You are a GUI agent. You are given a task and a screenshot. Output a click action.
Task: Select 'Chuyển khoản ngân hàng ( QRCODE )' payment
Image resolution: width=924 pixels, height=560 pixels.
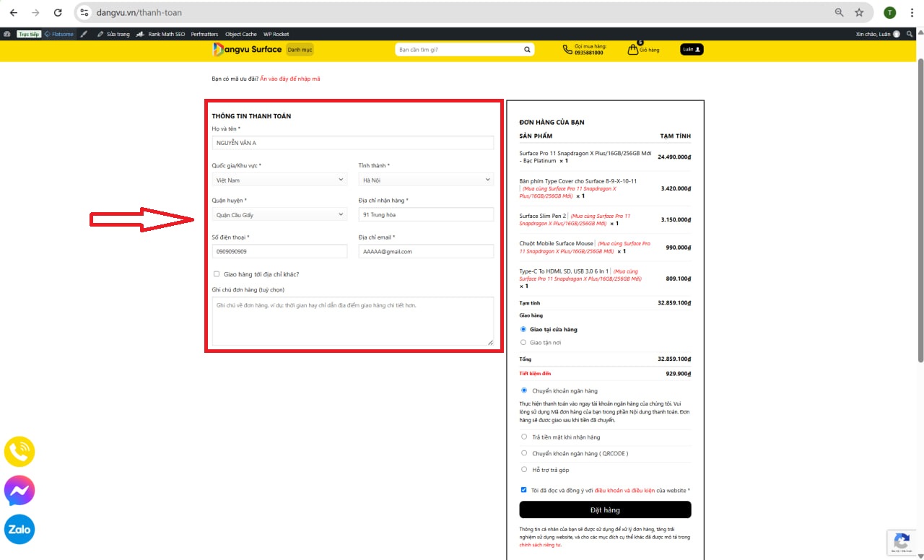click(524, 453)
